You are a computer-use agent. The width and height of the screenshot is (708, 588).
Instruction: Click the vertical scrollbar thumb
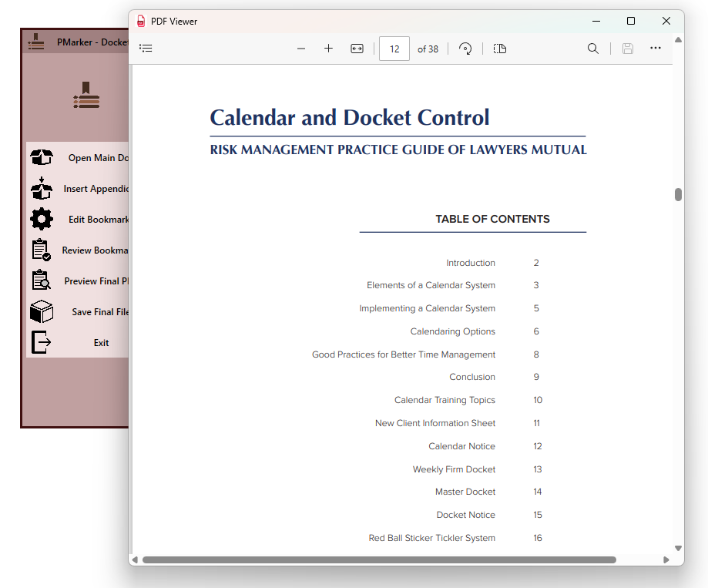pyautogui.click(x=679, y=194)
